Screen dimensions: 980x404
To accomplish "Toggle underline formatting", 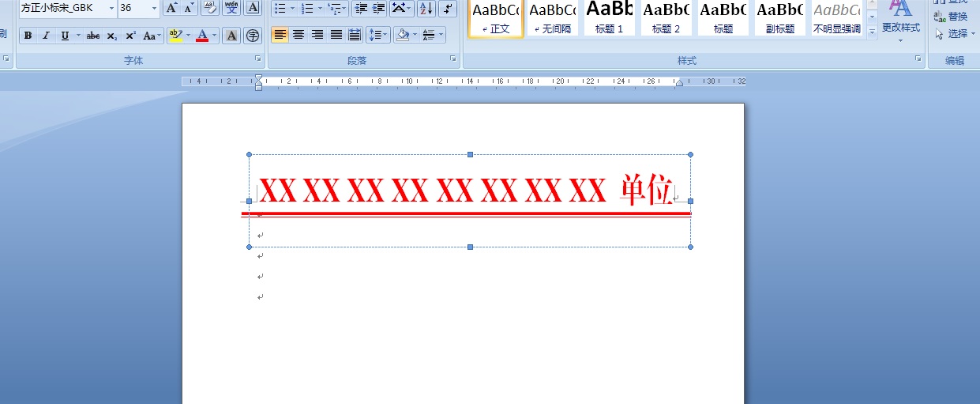I will 65,36.
